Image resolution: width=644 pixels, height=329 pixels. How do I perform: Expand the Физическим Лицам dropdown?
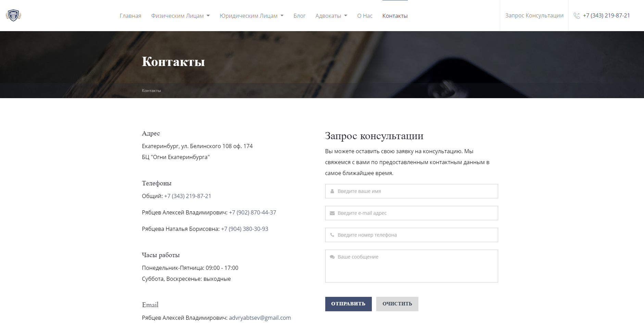click(x=180, y=16)
